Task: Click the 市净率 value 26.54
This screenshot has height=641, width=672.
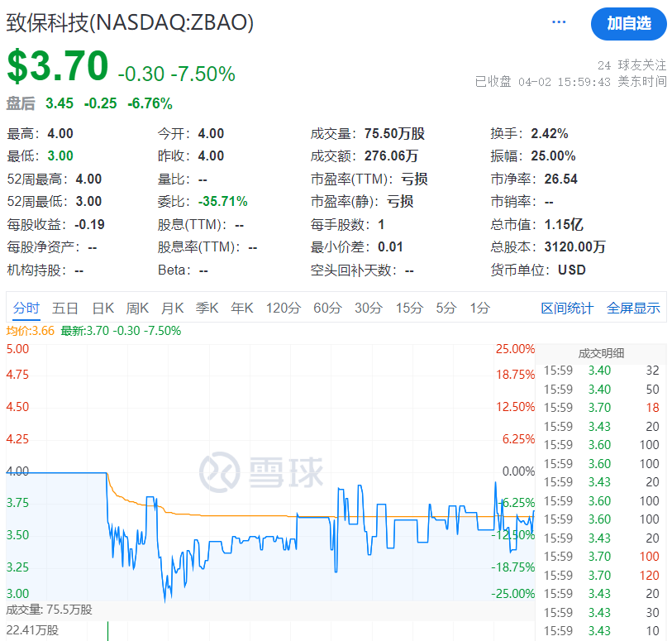Action: pos(560,179)
